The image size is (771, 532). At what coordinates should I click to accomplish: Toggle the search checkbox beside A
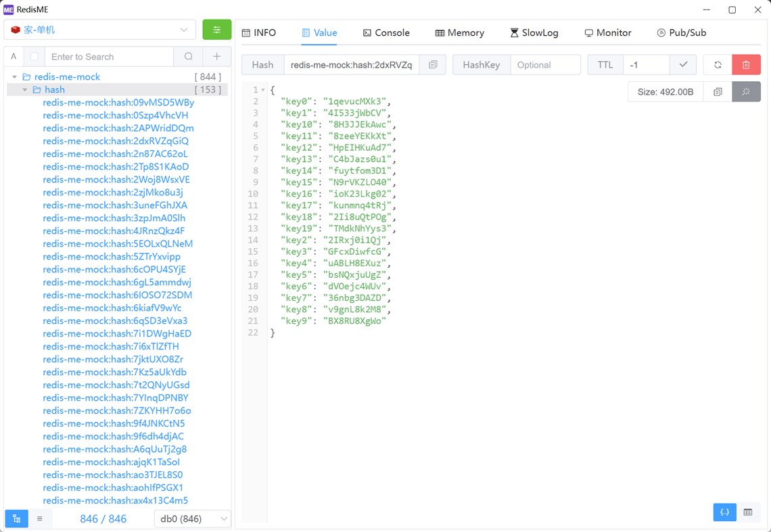34,57
